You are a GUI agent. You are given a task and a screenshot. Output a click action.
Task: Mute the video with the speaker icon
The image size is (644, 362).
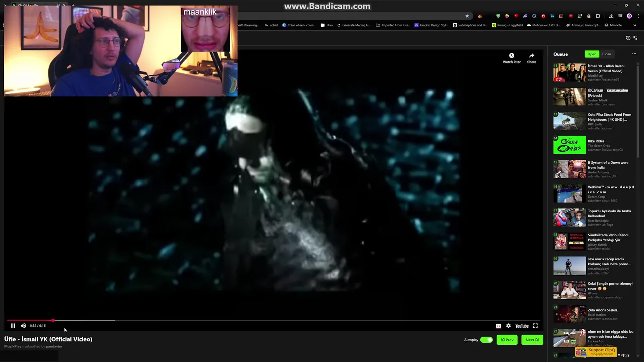click(23, 326)
